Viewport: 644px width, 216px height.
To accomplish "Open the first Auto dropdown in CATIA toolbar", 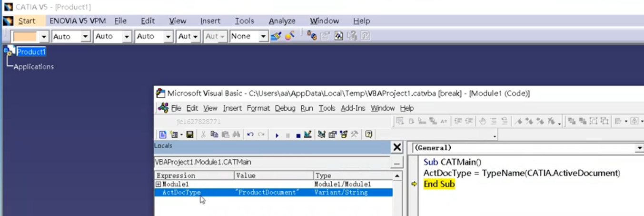I will [x=85, y=36].
